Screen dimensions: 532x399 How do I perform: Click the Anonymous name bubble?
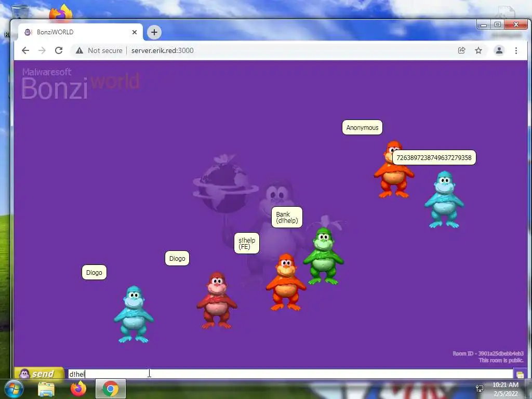[362, 128]
